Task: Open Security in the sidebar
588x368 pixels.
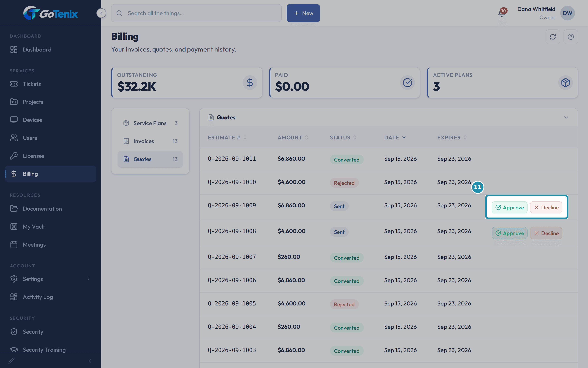Action: pos(51,331)
